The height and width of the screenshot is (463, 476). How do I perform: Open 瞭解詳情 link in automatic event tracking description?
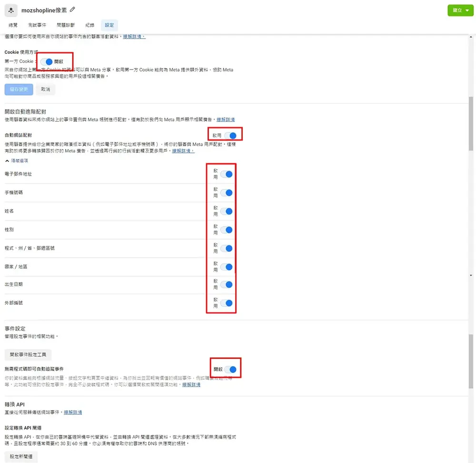[191, 384]
